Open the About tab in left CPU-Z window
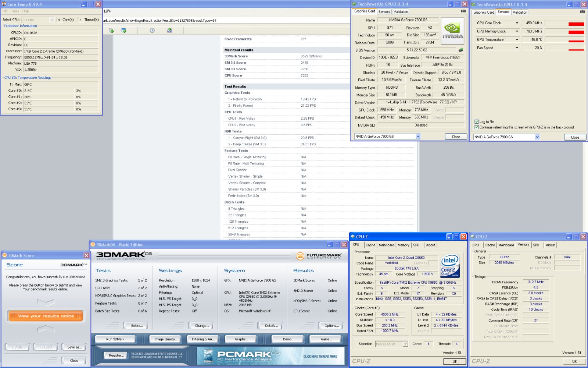Screen dimensions: 588x368 tap(430, 245)
